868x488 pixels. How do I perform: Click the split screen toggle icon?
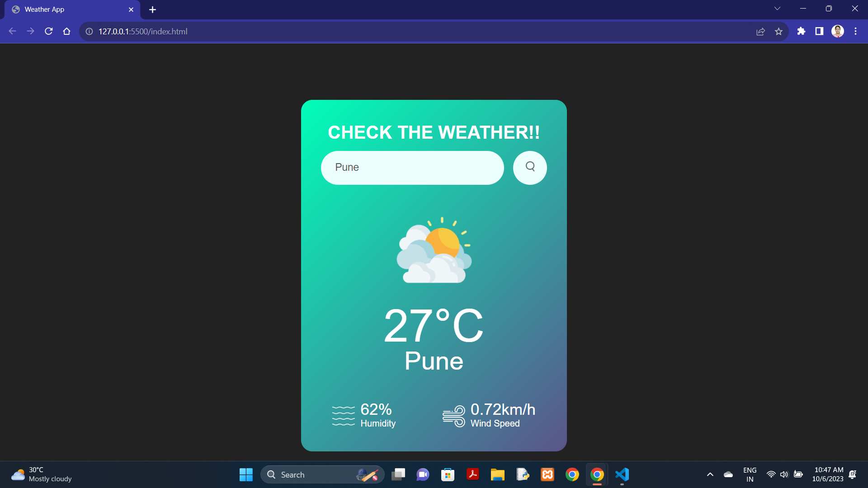tap(819, 32)
